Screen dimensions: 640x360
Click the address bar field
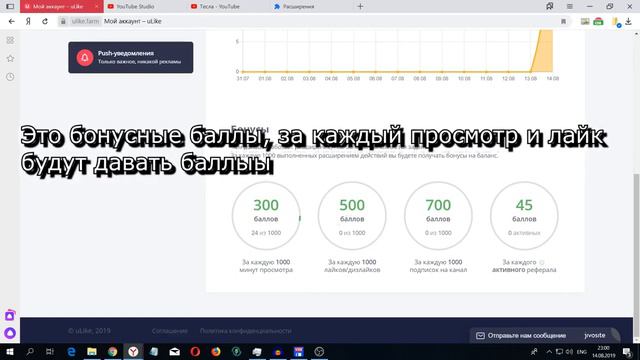(314, 21)
